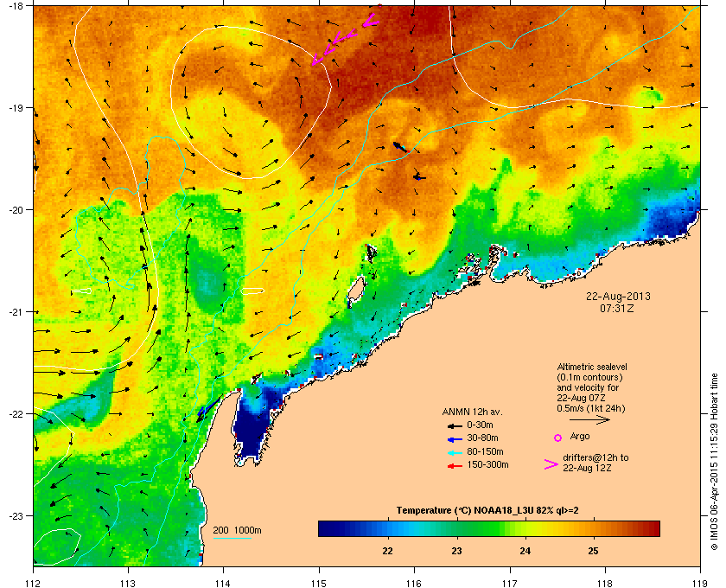Click the 200 1000m depth contour label
The width and height of the screenshot is (726, 588).
pos(237,531)
